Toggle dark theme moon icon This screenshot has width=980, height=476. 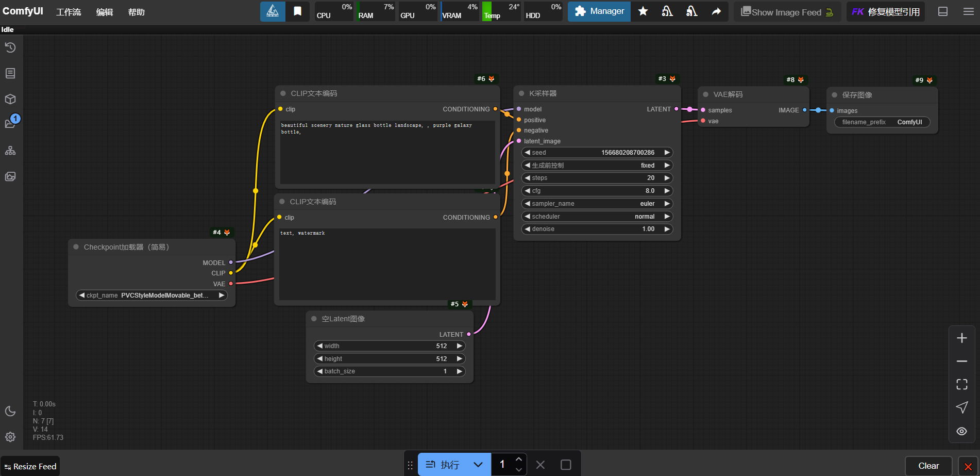tap(10, 411)
